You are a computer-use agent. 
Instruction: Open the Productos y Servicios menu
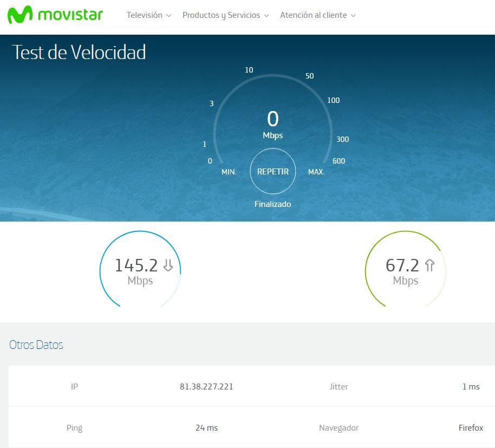(221, 15)
